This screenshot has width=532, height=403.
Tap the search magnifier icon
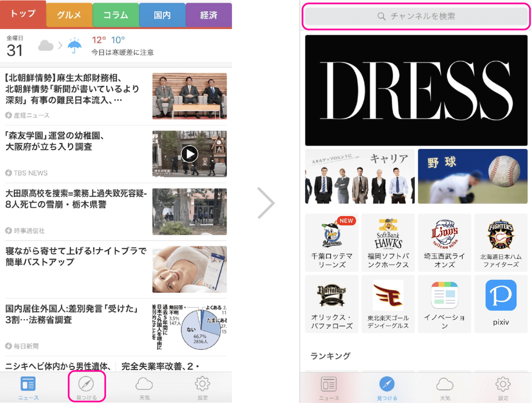[381, 16]
